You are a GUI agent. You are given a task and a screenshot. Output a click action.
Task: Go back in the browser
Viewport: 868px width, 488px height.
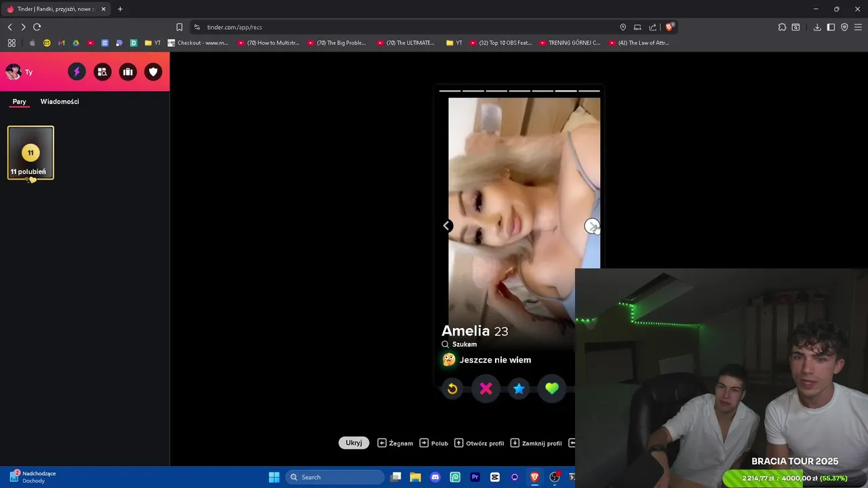click(x=9, y=27)
